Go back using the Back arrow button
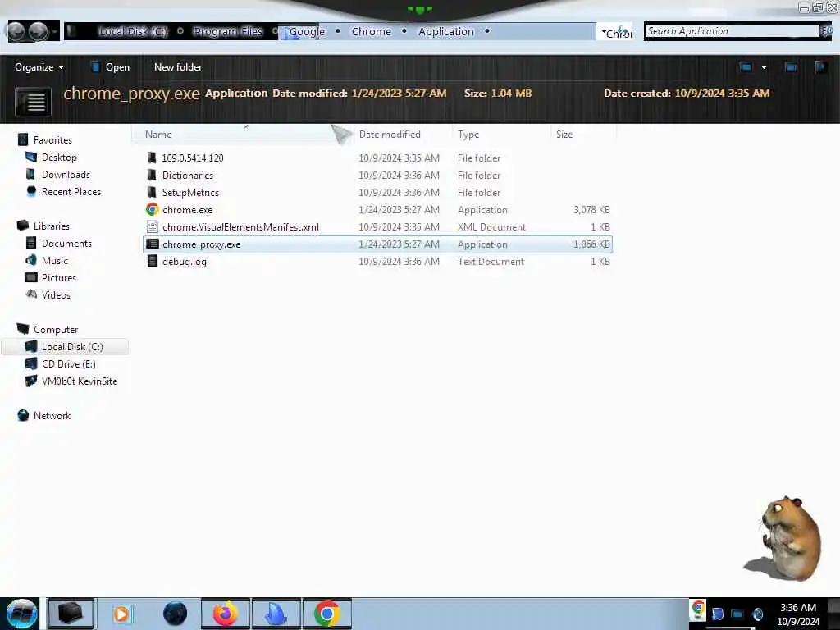This screenshot has width=840, height=630. 16,32
